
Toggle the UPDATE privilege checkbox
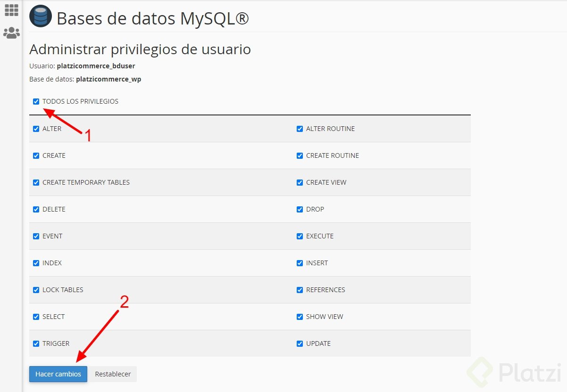[300, 343]
